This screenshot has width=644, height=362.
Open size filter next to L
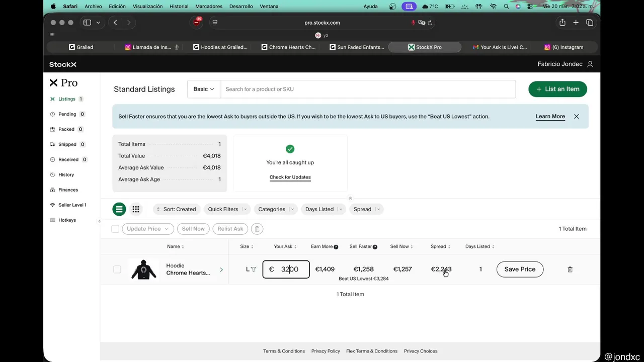coord(254,269)
